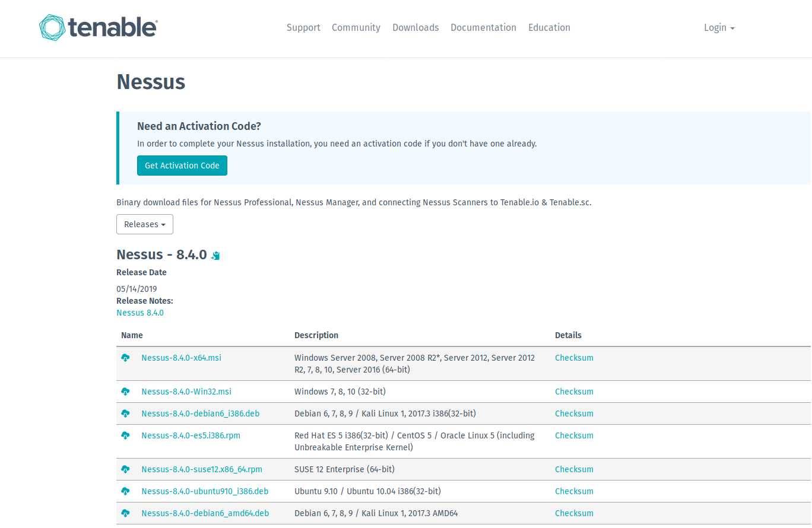Click the download icon beside Nessus-8.4.0-debian6_amd64.deb
The image size is (812, 528).
point(125,513)
